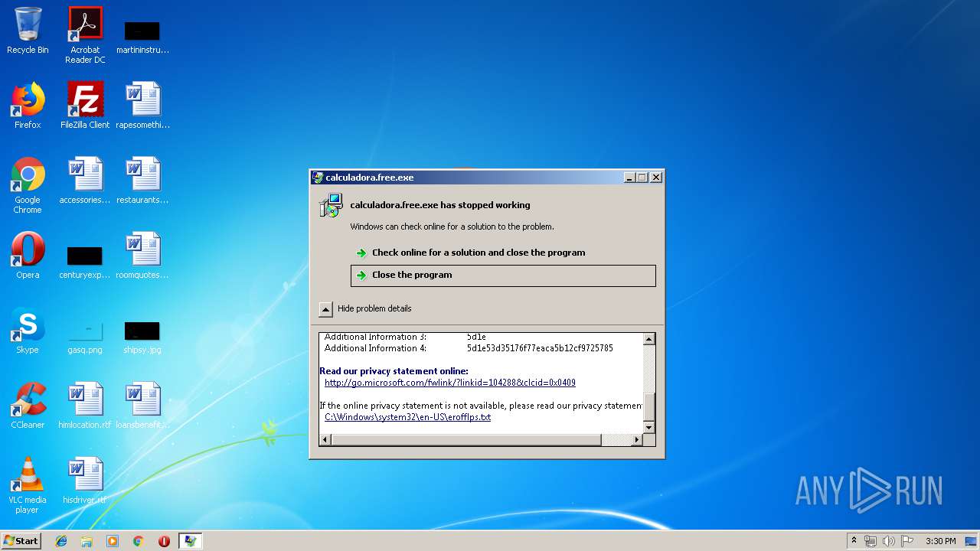Viewport: 980px width, 551px height.
Task: Click horizontal scrollbar left arrow
Action: 325,440
